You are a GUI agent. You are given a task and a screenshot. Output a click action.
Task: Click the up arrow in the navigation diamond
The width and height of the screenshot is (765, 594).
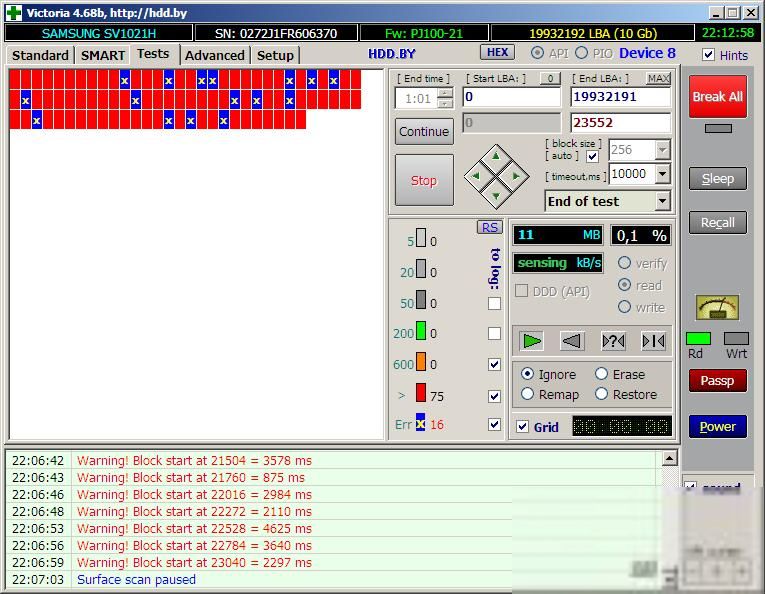(496, 157)
